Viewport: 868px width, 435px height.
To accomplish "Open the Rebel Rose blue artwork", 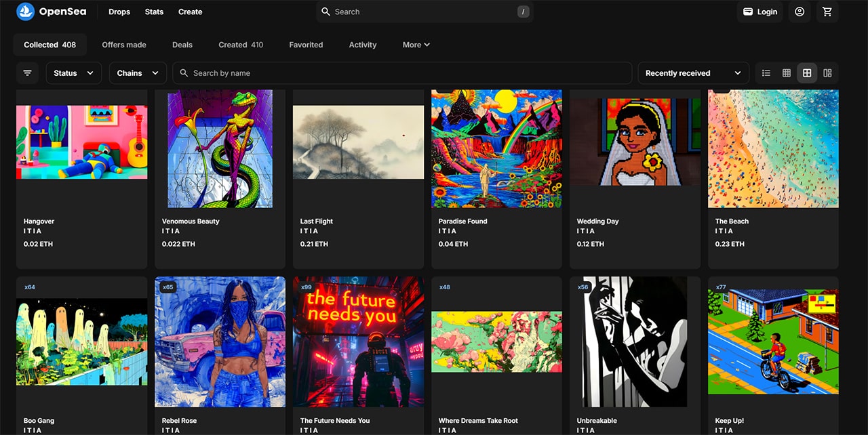I will point(220,341).
